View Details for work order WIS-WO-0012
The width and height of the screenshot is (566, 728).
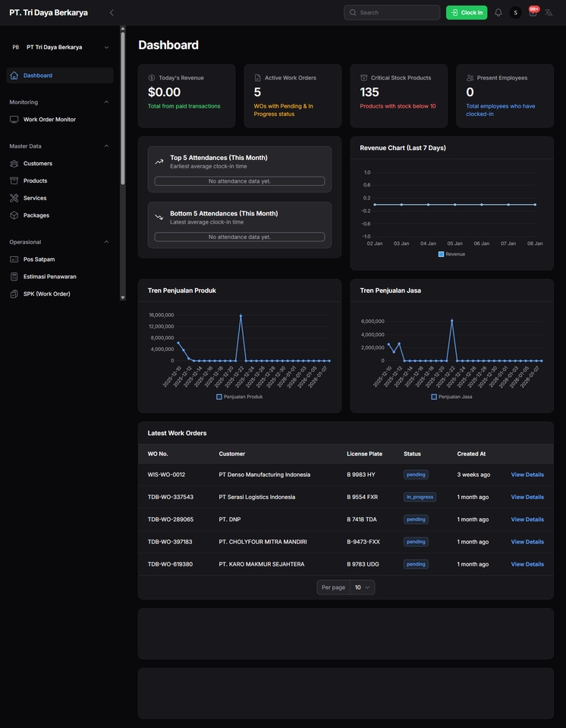click(x=527, y=475)
